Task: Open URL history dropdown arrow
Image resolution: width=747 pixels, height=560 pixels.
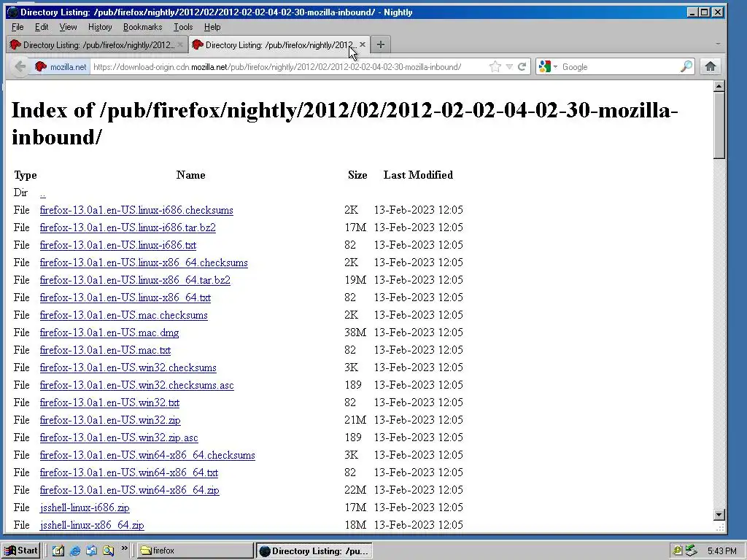Action: click(509, 66)
